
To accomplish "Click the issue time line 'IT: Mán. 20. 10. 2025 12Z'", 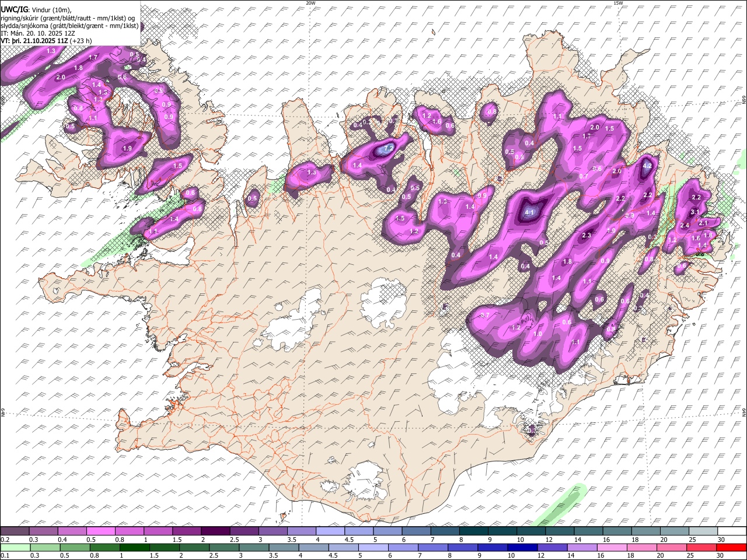I will (x=37, y=33).
